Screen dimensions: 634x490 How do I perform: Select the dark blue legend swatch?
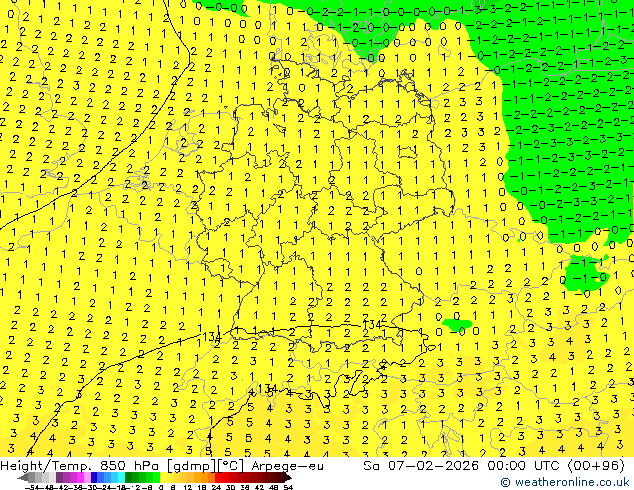94,477
